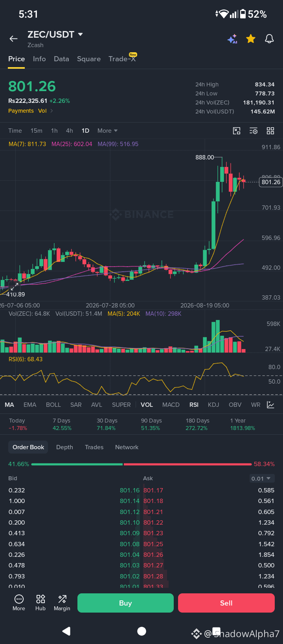Enable the WR sub-indicator
The image size is (283, 644).
click(x=256, y=405)
